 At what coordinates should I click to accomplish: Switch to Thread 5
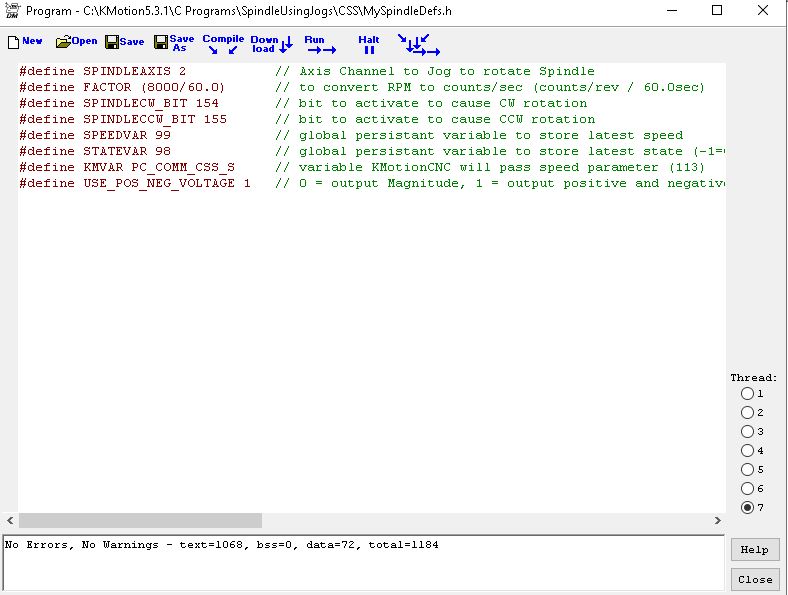click(747, 470)
